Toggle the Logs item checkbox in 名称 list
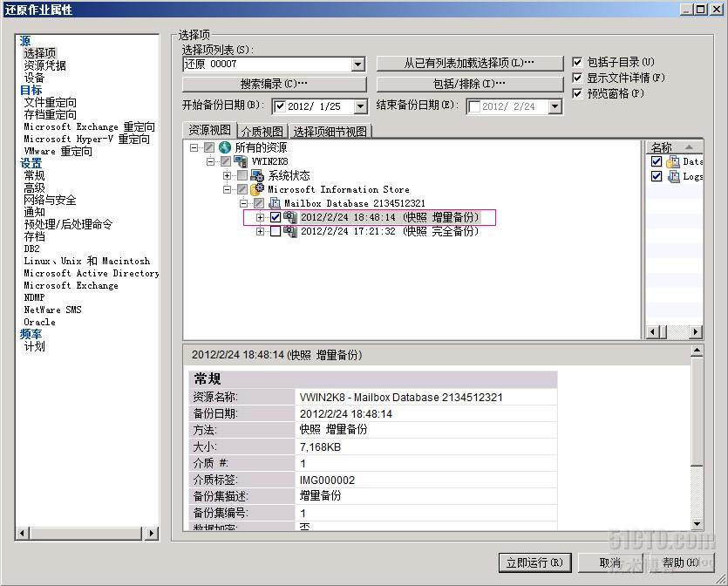The image size is (728, 586). [657, 176]
